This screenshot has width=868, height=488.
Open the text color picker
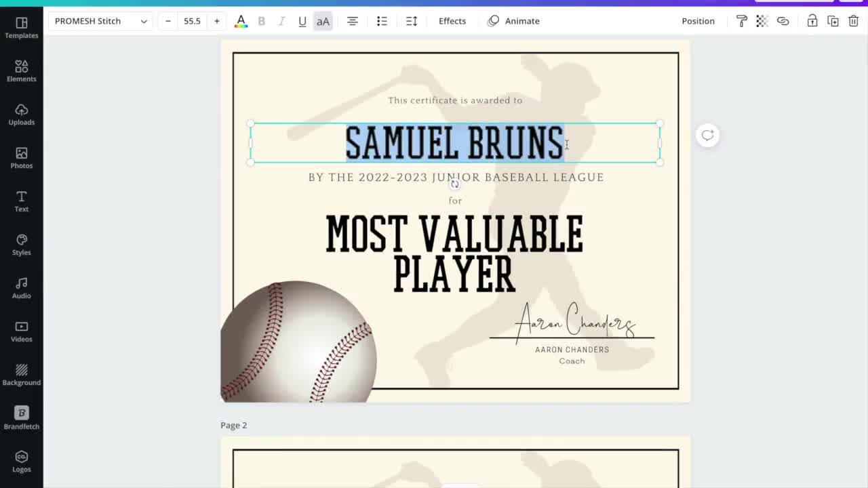241,21
